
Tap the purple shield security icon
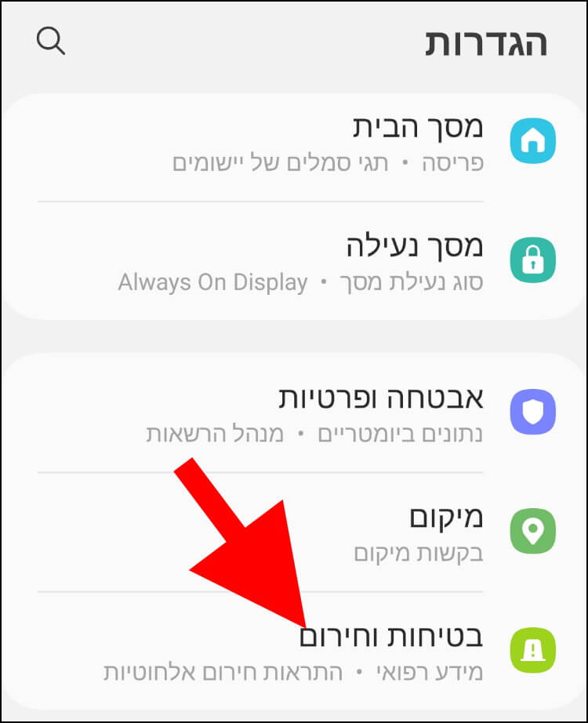pyautogui.click(x=532, y=412)
